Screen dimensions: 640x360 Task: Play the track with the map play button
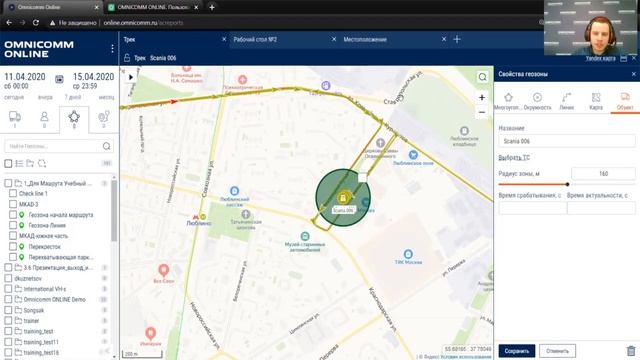[x=131, y=77]
